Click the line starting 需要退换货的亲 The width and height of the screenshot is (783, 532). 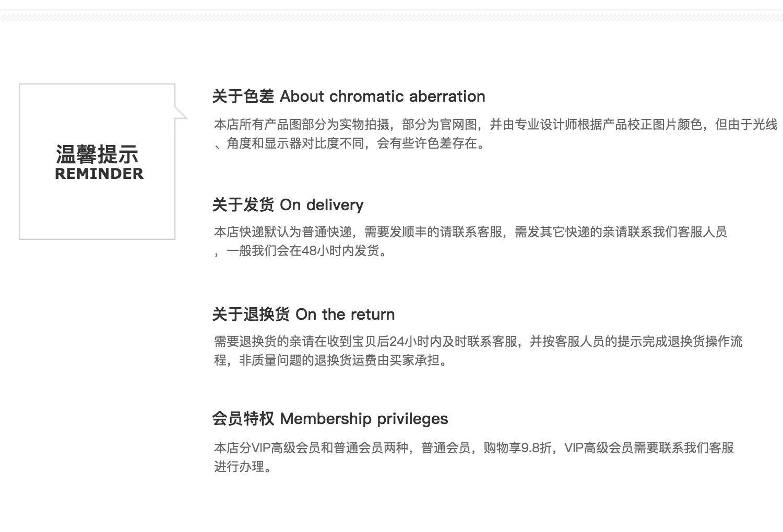coord(478,342)
